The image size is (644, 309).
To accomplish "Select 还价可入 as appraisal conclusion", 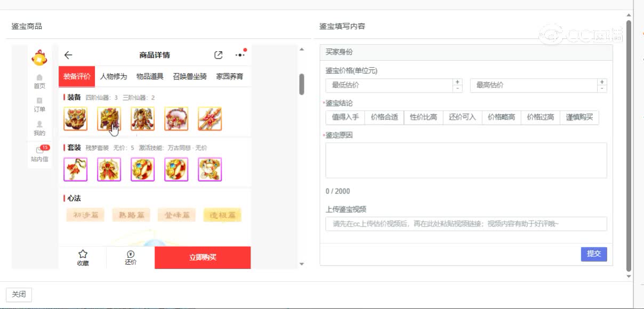I will 462,117.
